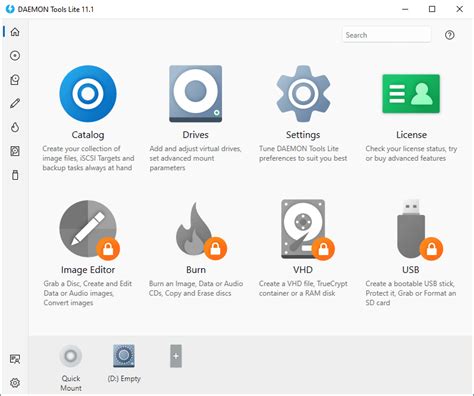Screen dimensions: 474x396
Task: Click the help question mark icon
Action: (449, 35)
